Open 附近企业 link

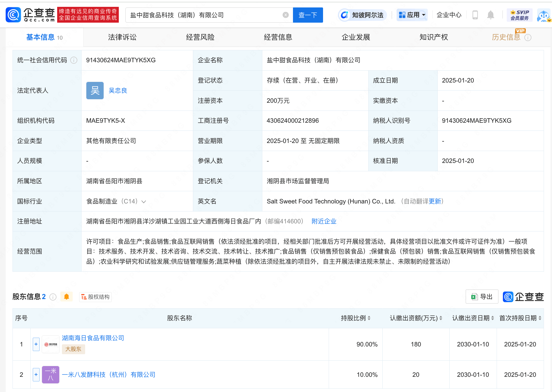324,221
